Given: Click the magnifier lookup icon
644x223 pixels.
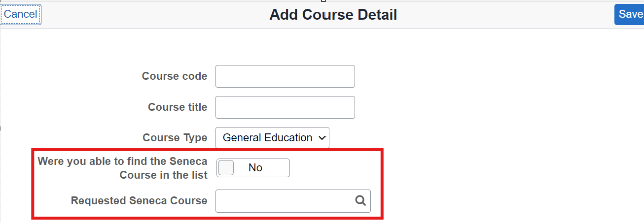Looking at the screenshot, I should [360, 200].
